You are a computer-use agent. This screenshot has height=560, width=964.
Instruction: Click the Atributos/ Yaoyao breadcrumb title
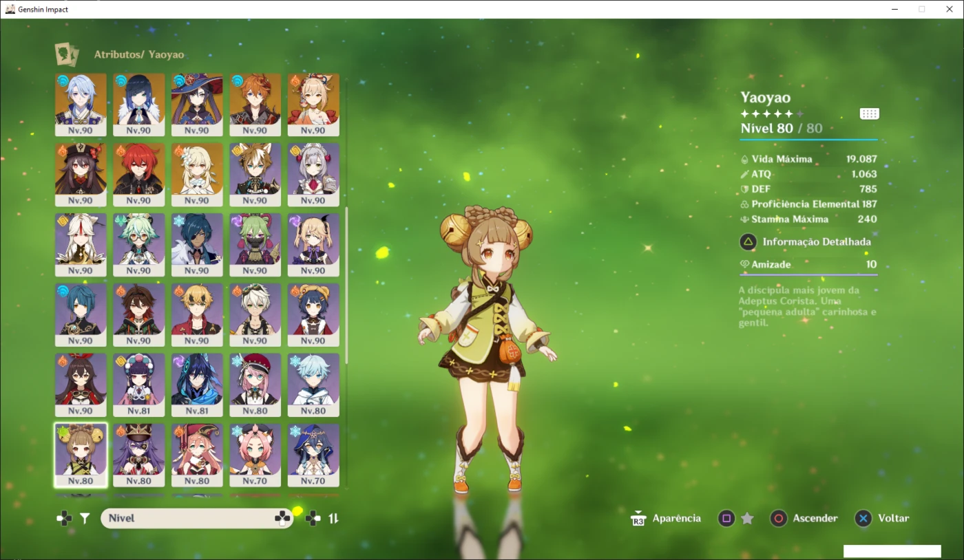coord(139,54)
